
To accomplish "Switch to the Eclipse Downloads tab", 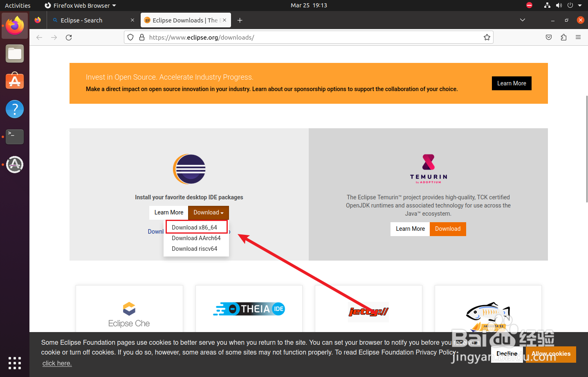I will (x=186, y=20).
